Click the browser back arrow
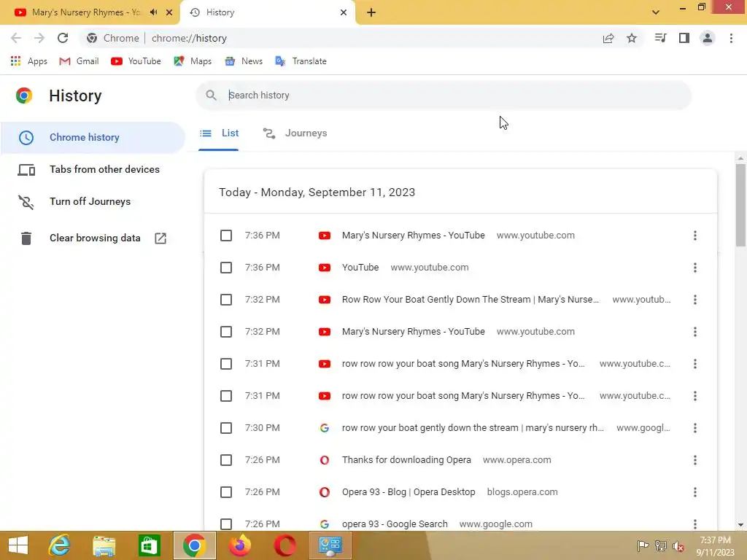Viewport: 747px width, 560px height. click(x=16, y=38)
